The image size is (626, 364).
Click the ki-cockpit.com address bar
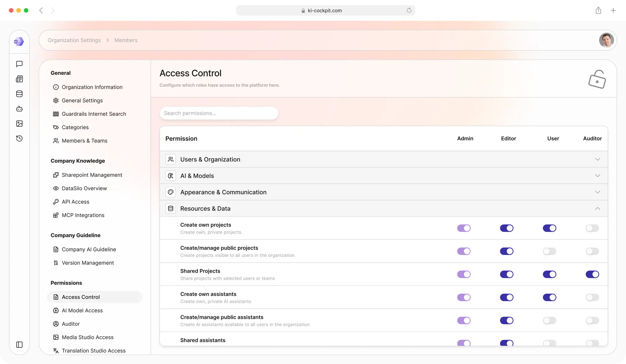tap(326, 10)
